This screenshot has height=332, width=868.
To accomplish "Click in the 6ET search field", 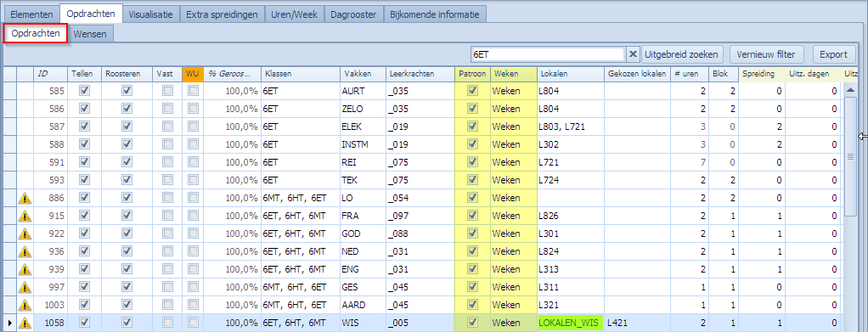I will pyautogui.click(x=548, y=54).
